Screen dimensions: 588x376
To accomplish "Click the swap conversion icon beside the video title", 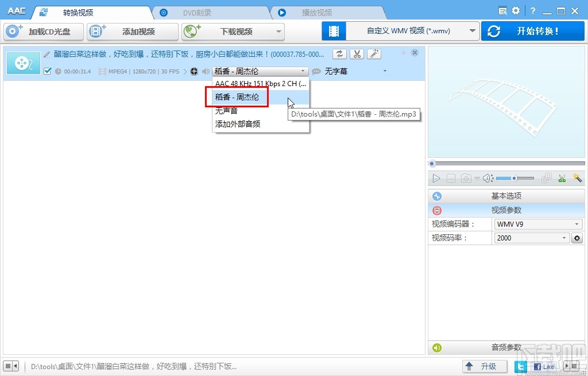I will pos(339,54).
